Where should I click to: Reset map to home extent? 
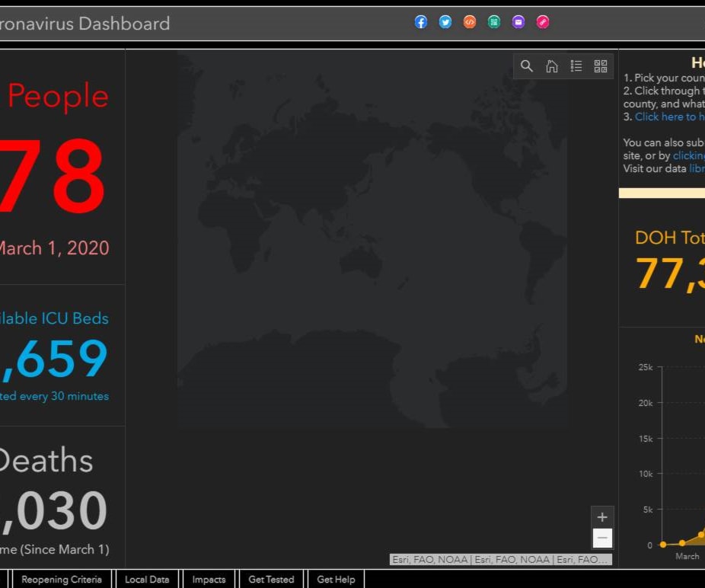tap(552, 66)
